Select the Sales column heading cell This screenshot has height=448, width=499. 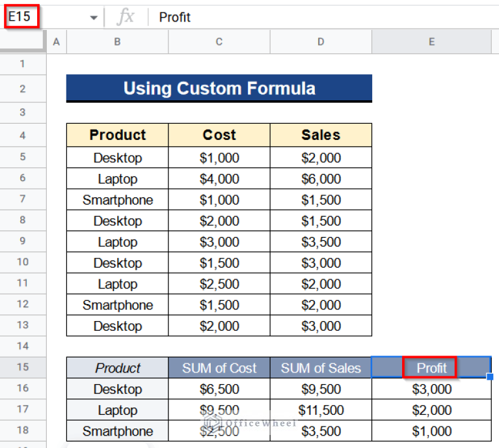321,135
